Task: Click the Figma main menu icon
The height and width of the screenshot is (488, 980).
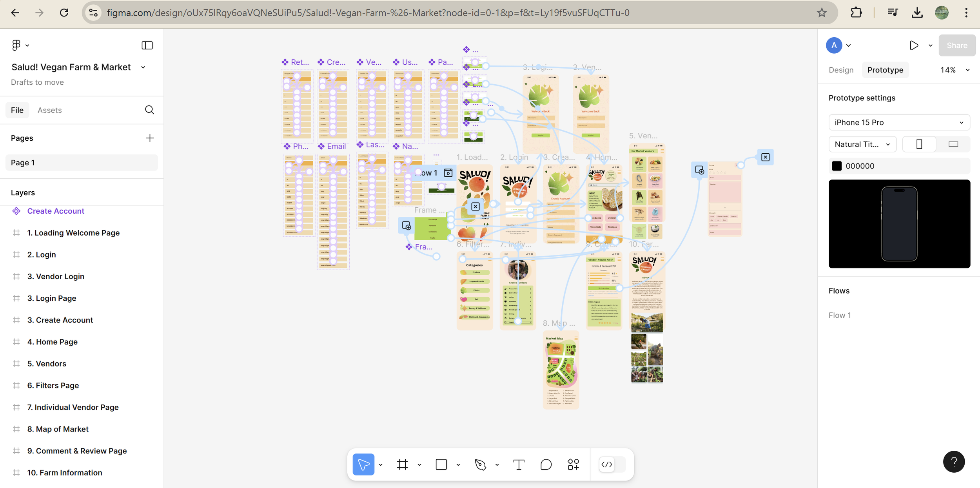Action: 16,45
